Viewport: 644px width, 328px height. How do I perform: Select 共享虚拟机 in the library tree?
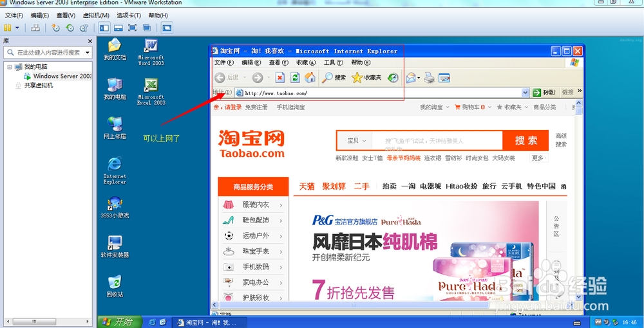34,86
